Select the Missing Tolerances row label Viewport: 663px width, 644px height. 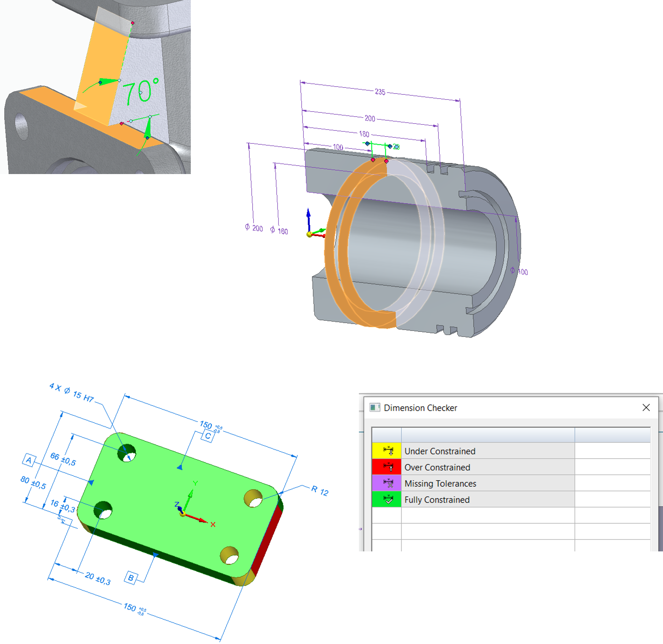[x=440, y=484]
